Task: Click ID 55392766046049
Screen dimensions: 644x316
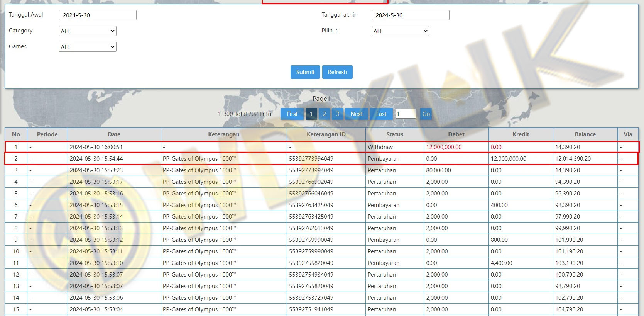Action: (311, 194)
